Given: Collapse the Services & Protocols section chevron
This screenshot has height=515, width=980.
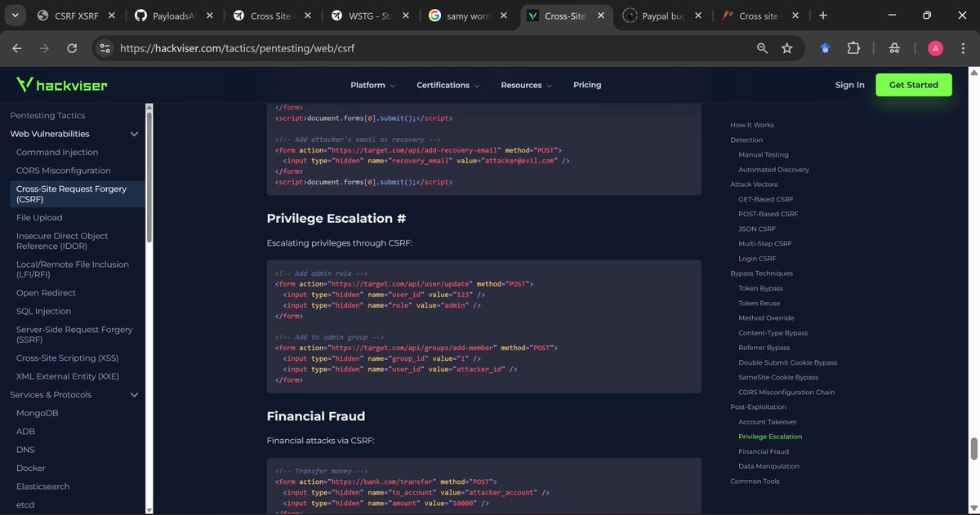Looking at the screenshot, I should pyautogui.click(x=134, y=395).
